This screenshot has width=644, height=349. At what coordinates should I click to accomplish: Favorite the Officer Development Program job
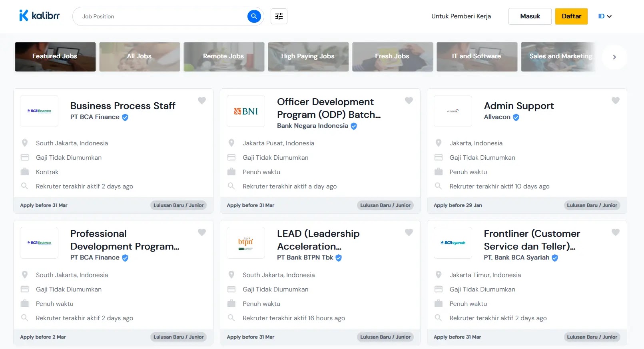[x=409, y=101]
